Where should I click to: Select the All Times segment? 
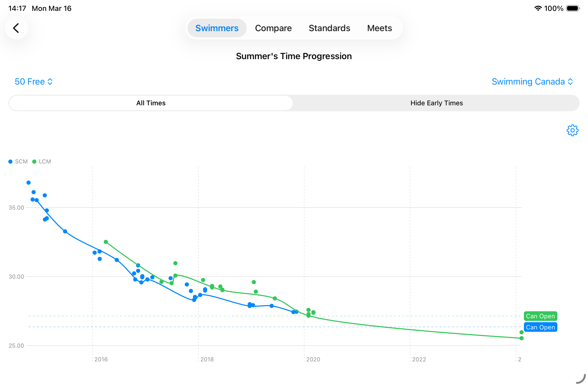coord(151,103)
